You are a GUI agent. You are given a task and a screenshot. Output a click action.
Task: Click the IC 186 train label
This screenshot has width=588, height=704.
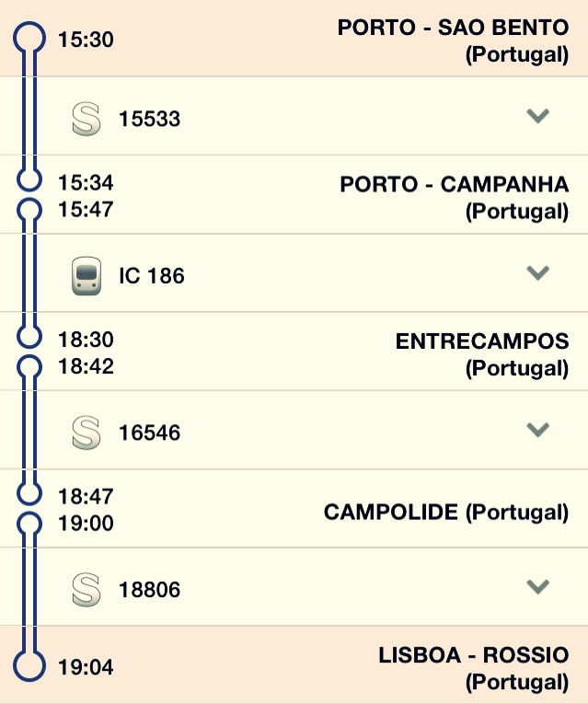coord(152,276)
